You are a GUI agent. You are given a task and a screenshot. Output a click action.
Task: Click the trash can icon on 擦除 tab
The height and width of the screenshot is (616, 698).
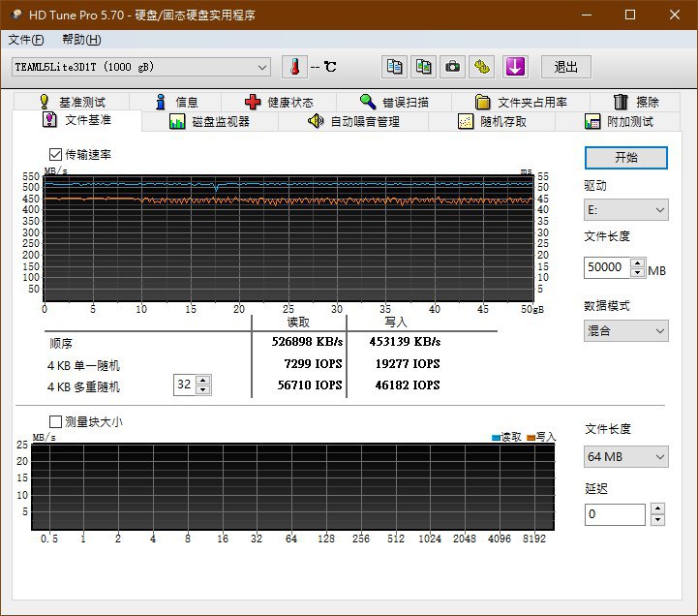pos(621,102)
